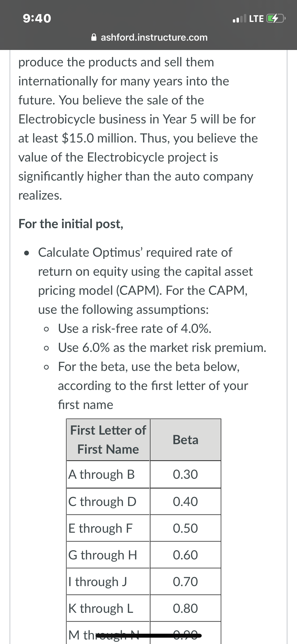Select the 'C through D' table cell

click(x=108, y=501)
